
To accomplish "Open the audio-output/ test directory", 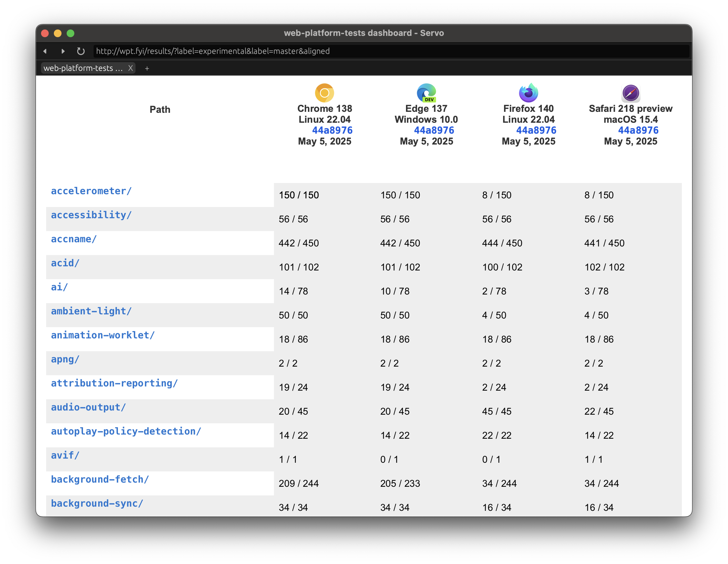I will 88,407.
